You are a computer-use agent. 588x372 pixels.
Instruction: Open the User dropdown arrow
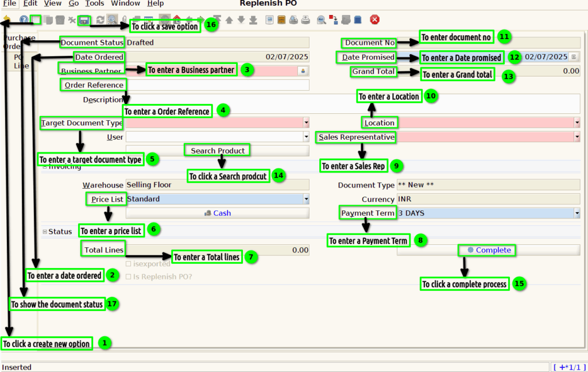pyautogui.click(x=307, y=137)
